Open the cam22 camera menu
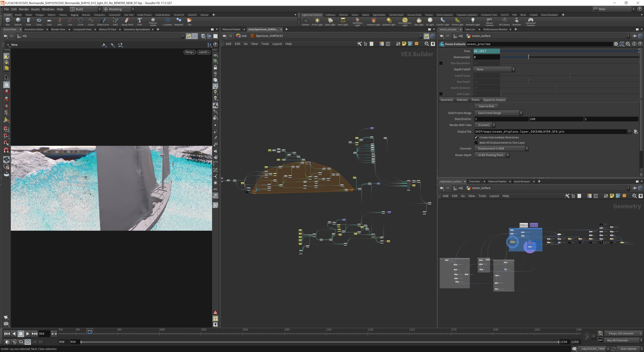 click(204, 52)
